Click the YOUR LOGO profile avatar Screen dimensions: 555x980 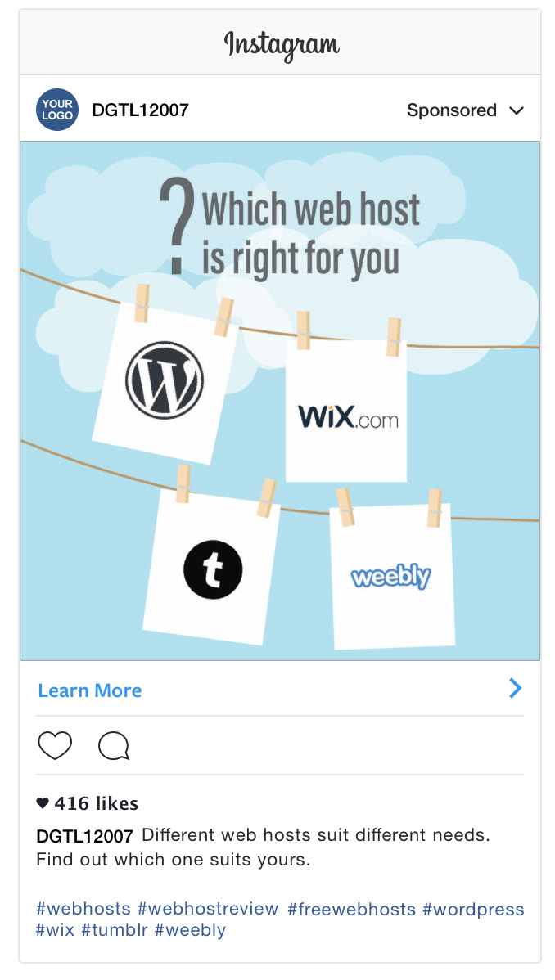57,110
